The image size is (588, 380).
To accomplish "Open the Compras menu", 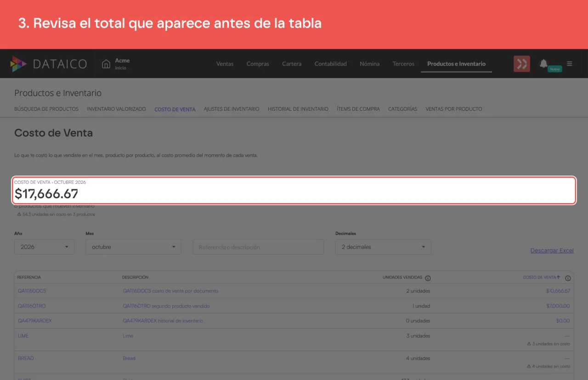I will [258, 64].
